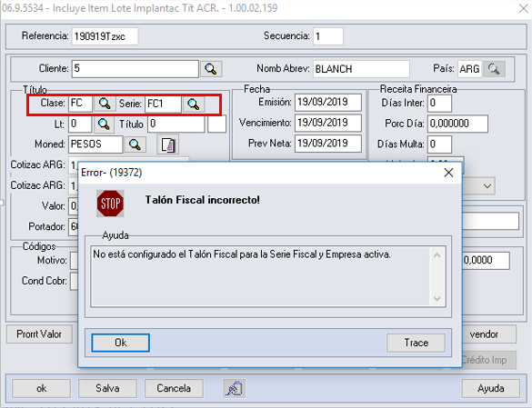532x408 pixels.
Task: Focus the Días Inter field
Action: (440, 104)
